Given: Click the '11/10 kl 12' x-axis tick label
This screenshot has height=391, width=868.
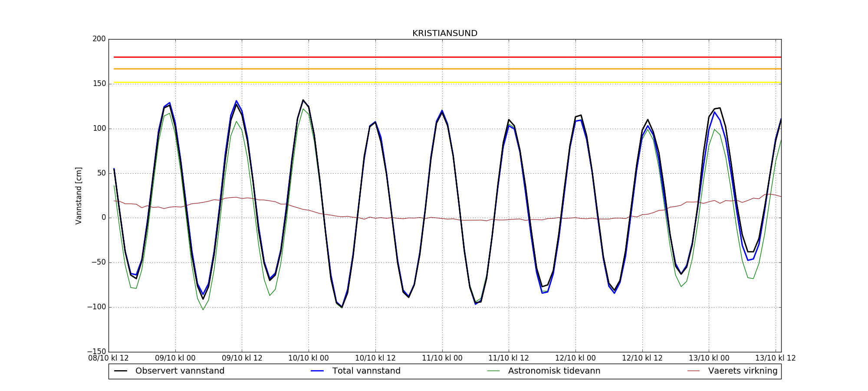Looking at the screenshot, I should pos(509,358).
